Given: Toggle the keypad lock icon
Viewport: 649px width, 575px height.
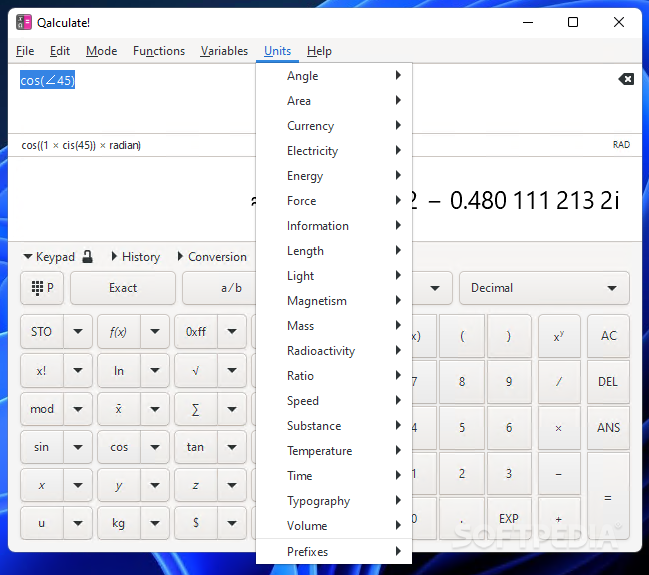Looking at the screenshot, I should [87, 257].
